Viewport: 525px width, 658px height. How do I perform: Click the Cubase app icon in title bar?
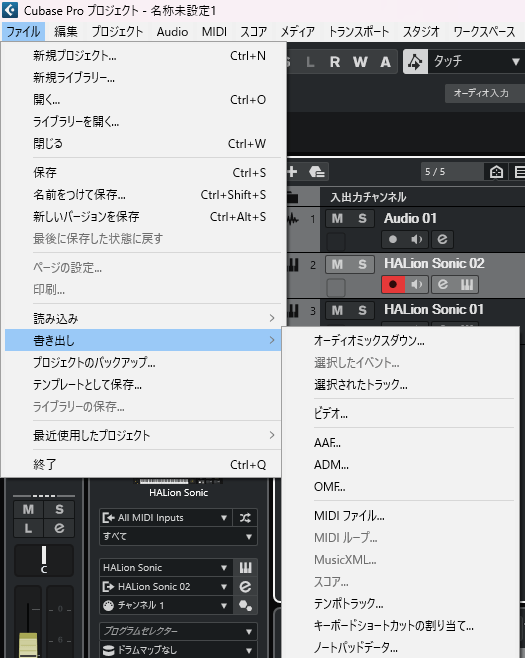[x=10, y=10]
